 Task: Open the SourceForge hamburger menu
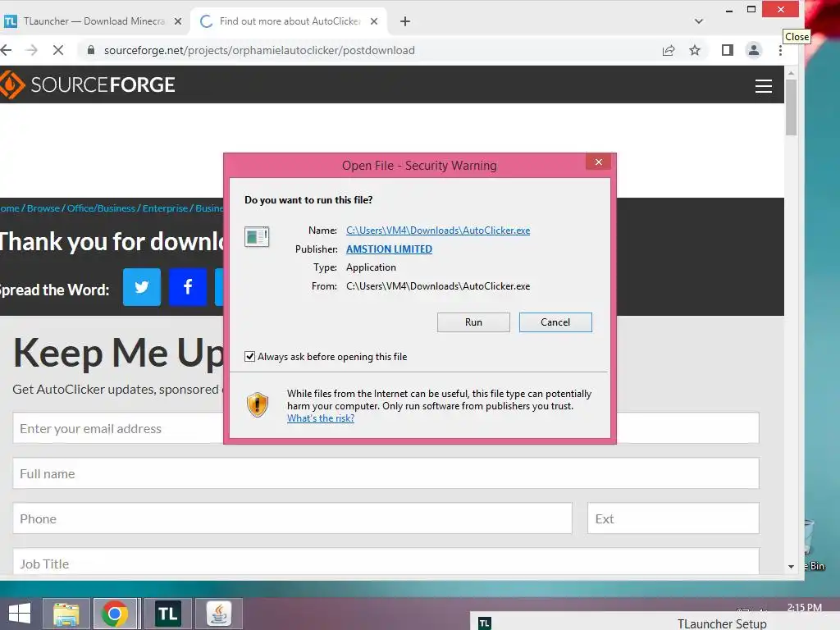pyautogui.click(x=764, y=85)
